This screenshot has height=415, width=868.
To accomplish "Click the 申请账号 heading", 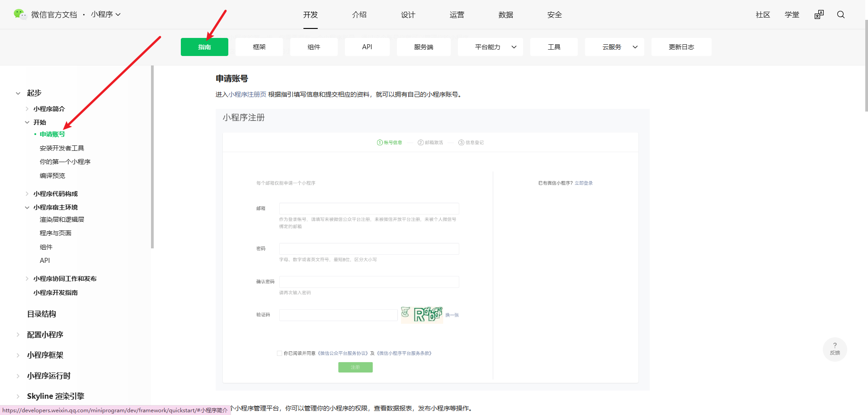I will 232,79.
